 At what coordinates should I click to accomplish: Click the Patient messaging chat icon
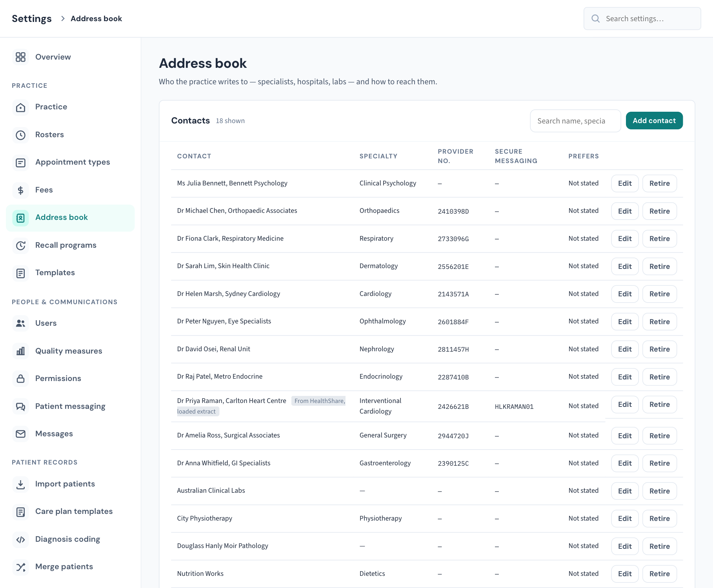20,407
